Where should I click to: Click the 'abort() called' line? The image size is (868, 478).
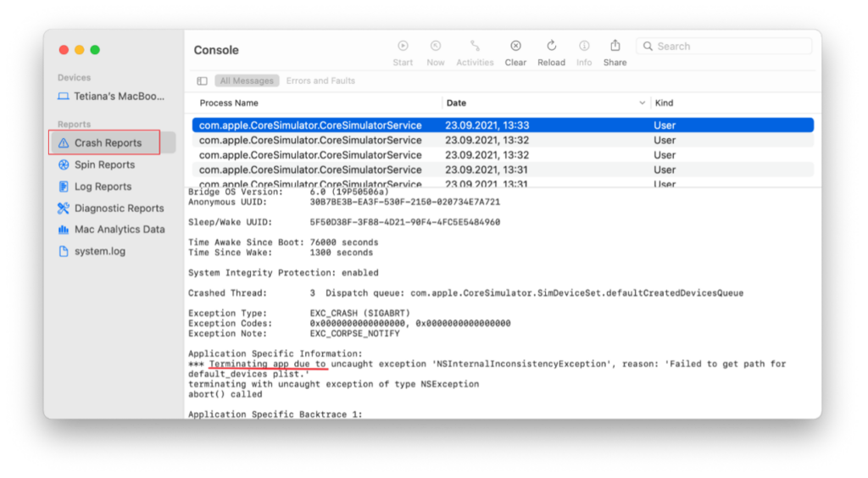click(225, 394)
